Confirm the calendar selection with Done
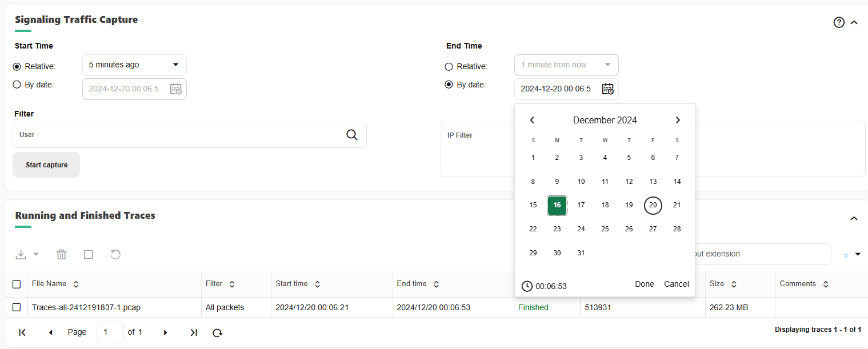 click(645, 284)
